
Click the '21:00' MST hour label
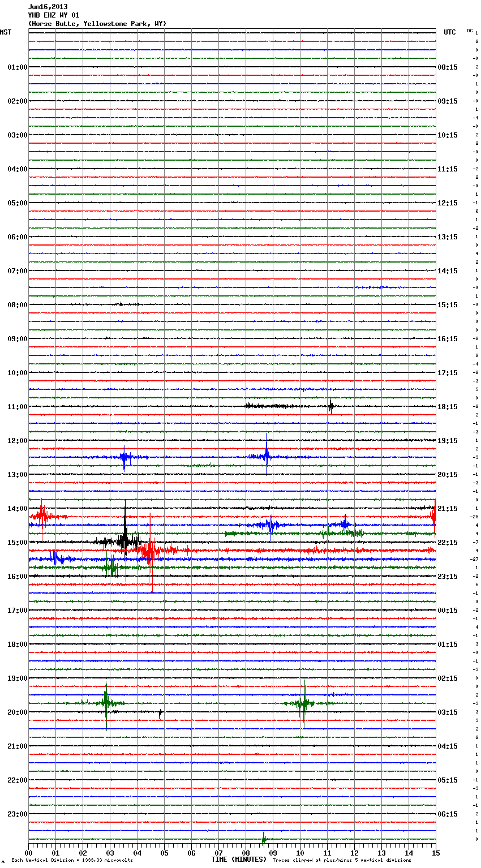[17, 746]
